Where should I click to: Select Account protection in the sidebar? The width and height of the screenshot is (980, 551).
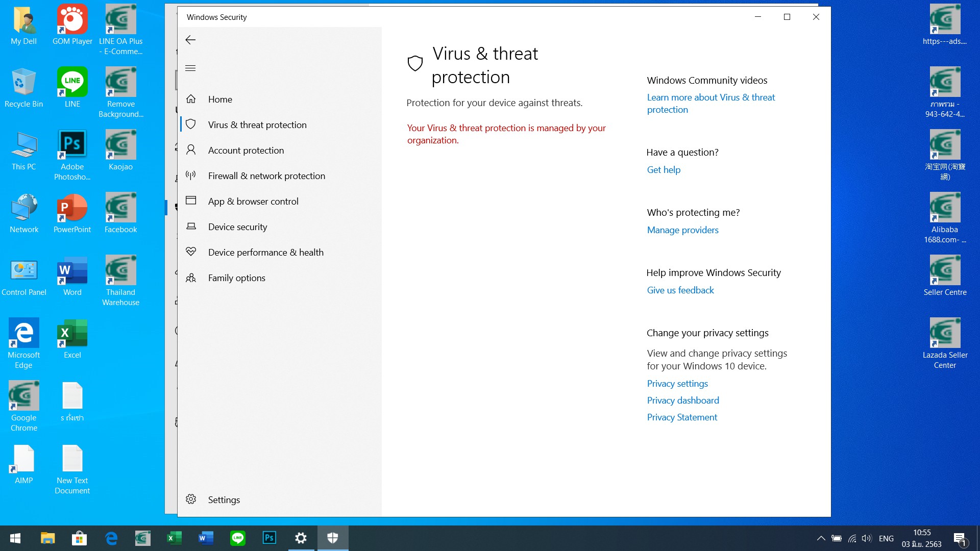click(246, 151)
